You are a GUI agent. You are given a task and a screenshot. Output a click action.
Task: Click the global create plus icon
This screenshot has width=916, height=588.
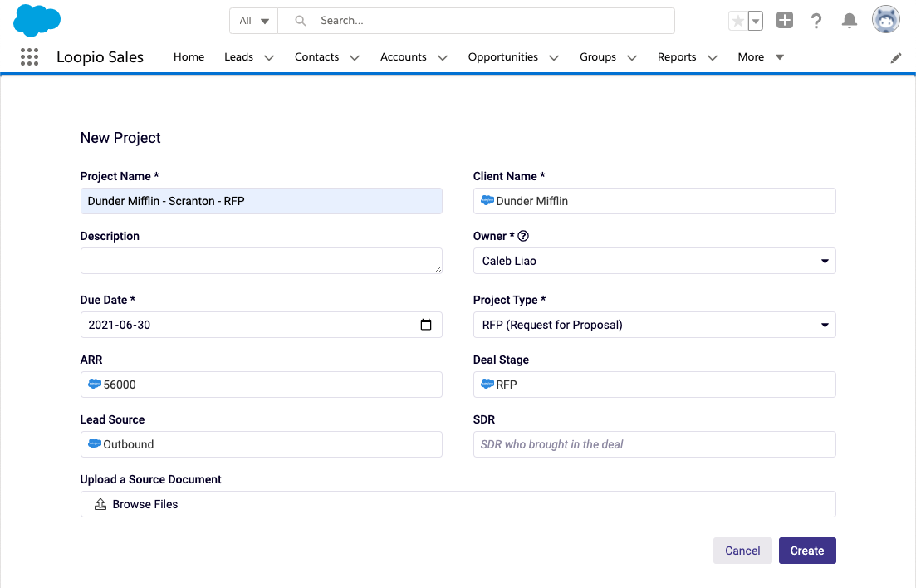click(x=784, y=20)
